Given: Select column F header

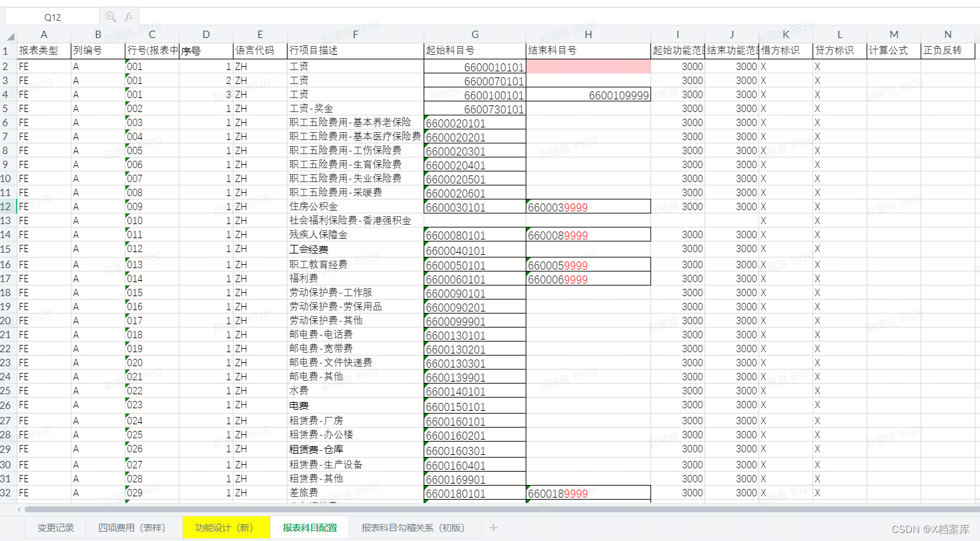Looking at the screenshot, I should click(356, 35).
